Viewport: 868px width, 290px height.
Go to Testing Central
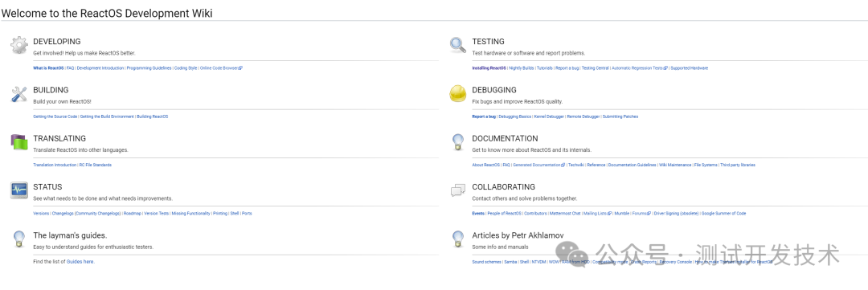[595, 68]
